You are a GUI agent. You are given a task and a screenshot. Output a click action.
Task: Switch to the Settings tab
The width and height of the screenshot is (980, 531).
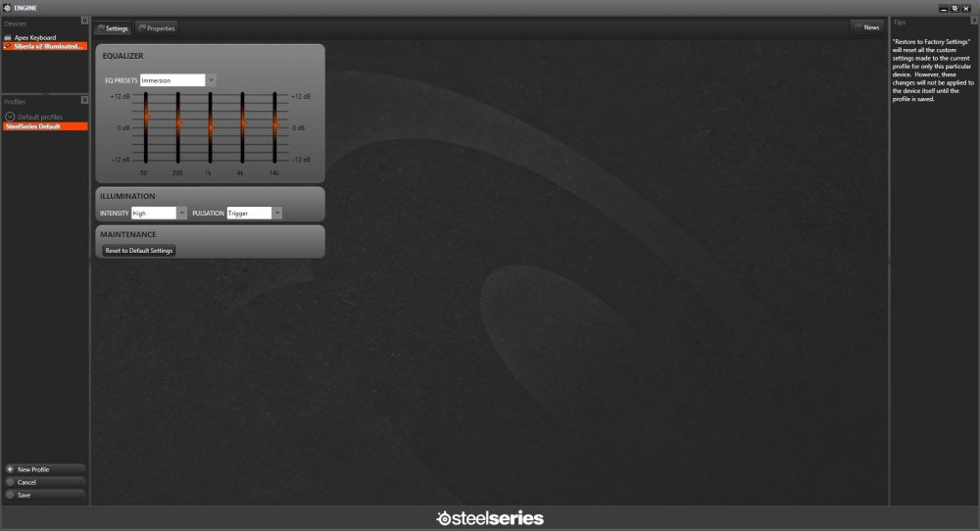114,28
